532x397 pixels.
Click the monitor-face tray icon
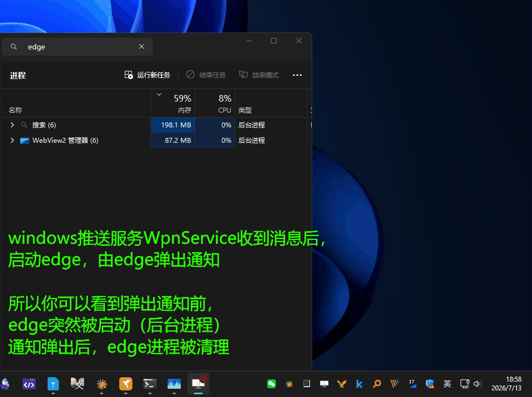pos(324,384)
